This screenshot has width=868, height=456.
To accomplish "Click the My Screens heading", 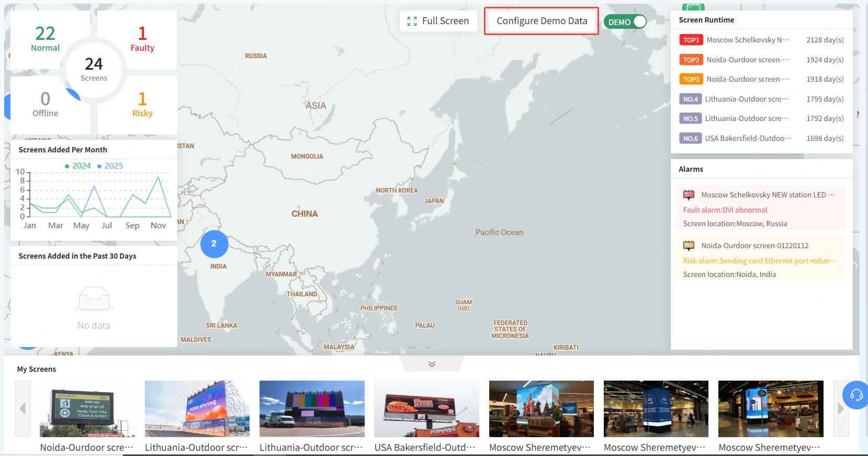I will pos(37,369).
